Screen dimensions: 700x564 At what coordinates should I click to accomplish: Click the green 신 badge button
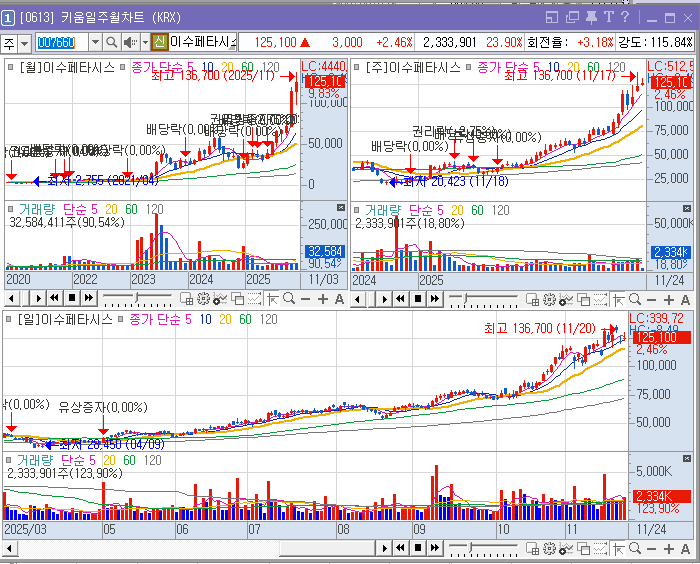click(x=159, y=42)
